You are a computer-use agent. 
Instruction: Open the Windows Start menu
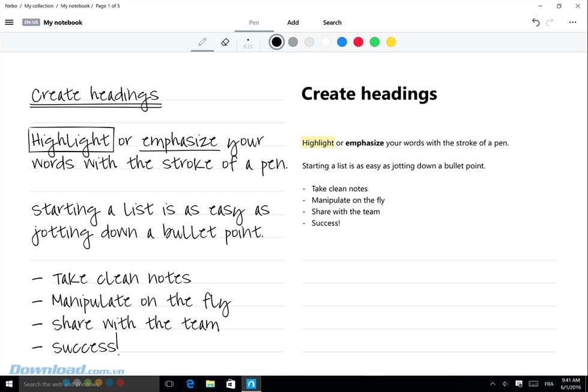click(x=9, y=384)
